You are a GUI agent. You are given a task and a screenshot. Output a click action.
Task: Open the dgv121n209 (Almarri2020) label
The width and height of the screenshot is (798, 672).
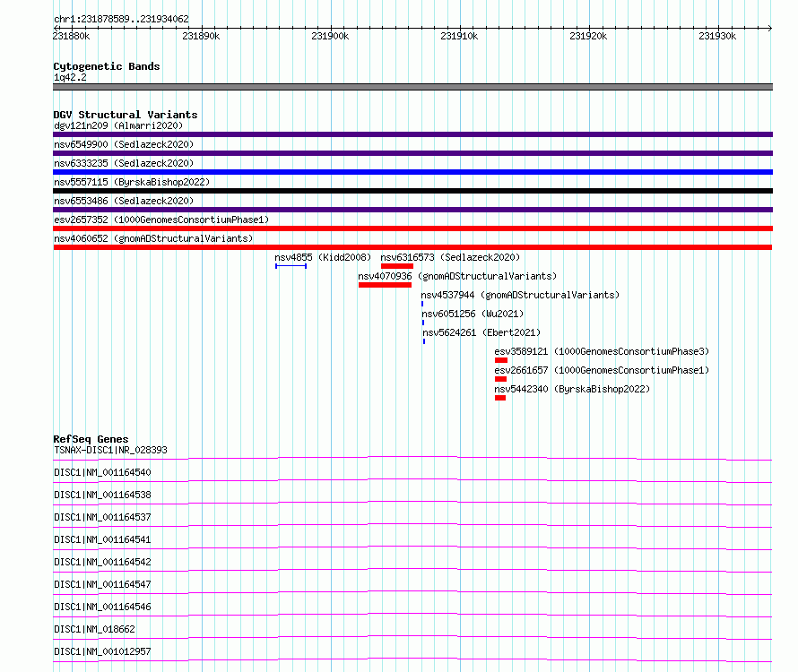(x=118, y=125)
